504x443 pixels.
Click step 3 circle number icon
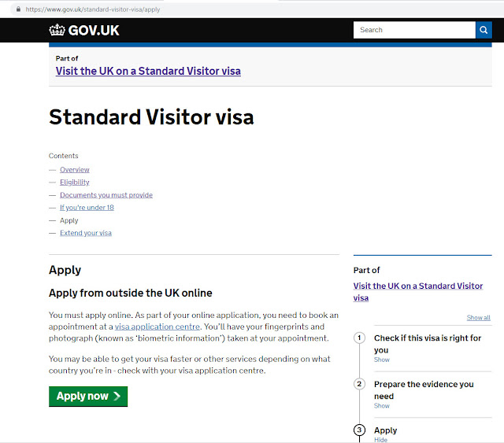pyautogui.click(x=359, y=430)
